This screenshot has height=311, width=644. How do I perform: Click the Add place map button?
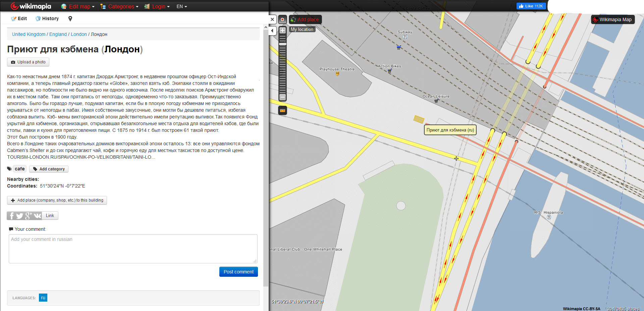(305, 19)
